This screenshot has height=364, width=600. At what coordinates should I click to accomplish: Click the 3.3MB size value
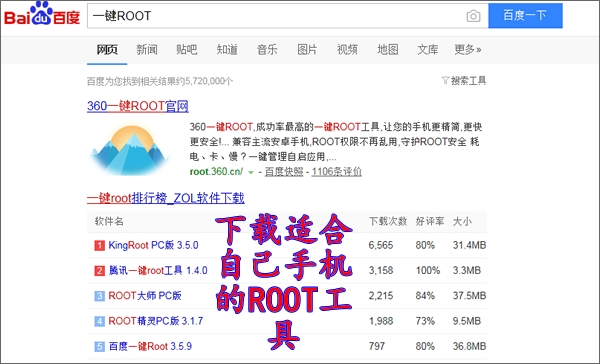click(x=467, y=271)
